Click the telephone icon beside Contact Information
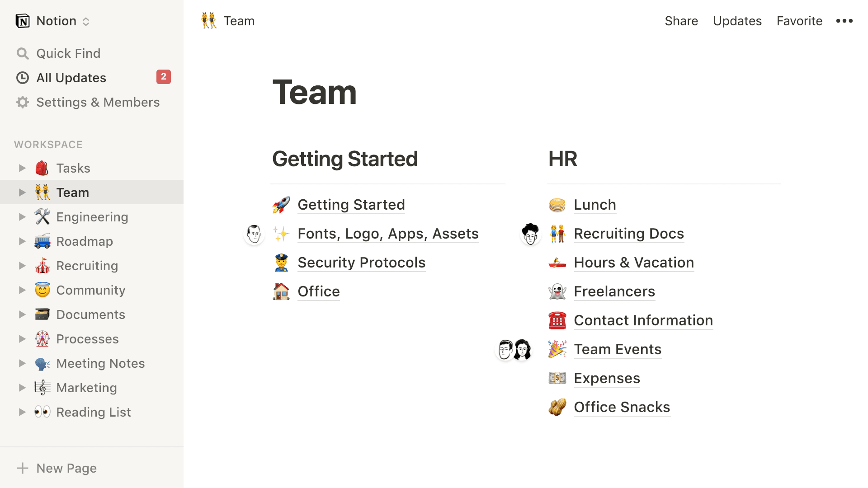The height and width of the screenshot is (488, 868). (557, 320)
